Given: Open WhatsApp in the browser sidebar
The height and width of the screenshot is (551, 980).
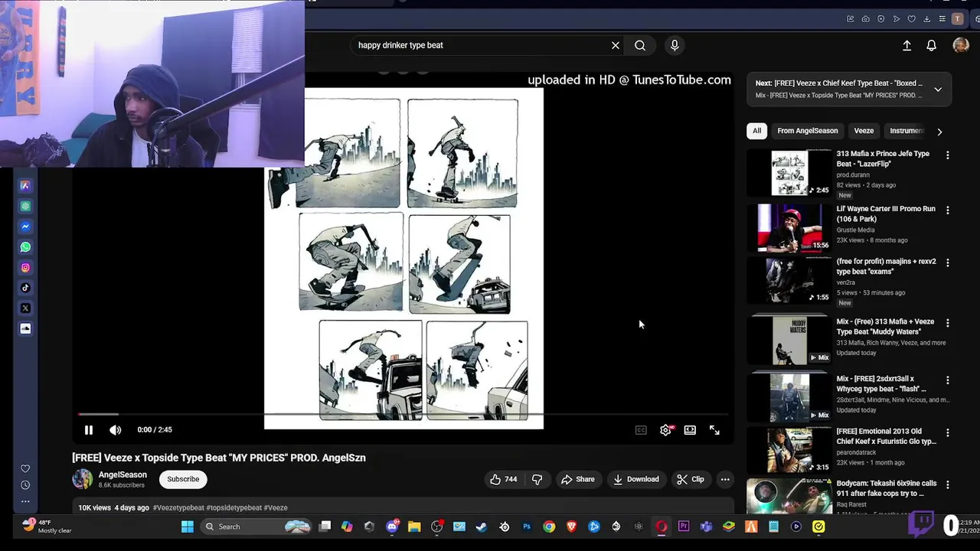Looking at the screenshot, I should pos(25,247).
